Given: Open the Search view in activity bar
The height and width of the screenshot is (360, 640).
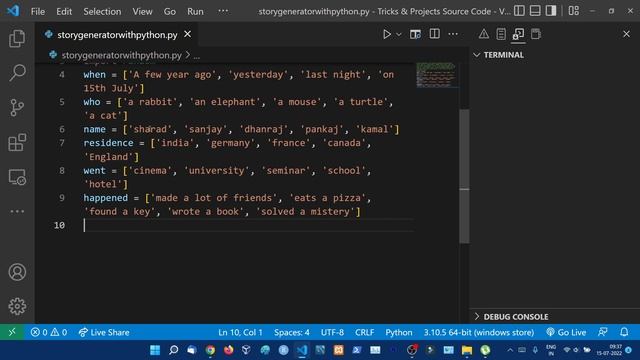Looking at the screenshot, I should click(x=17, y=73).
